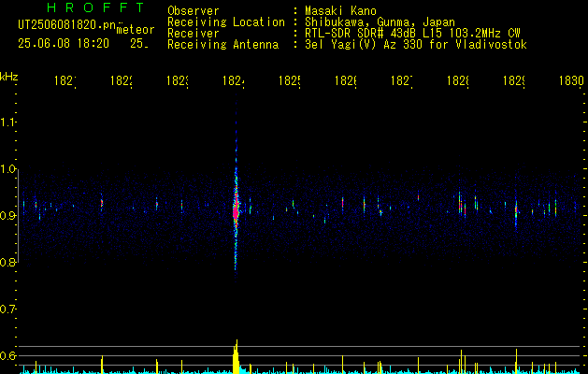This screenshot has height=374, width=588.
Task: Click the 0.6 frequency axis label
Action: click(x=7, y=355)
